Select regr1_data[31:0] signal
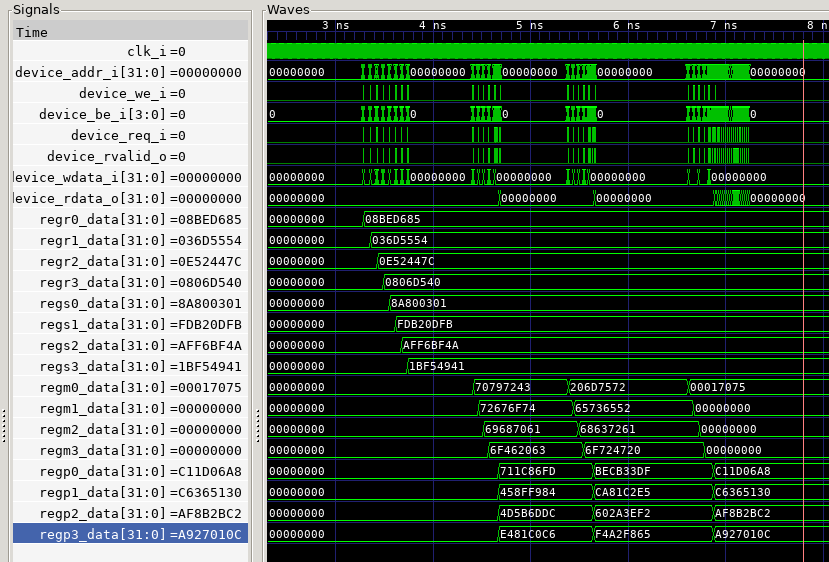829x562 pixels. point(130,241)
